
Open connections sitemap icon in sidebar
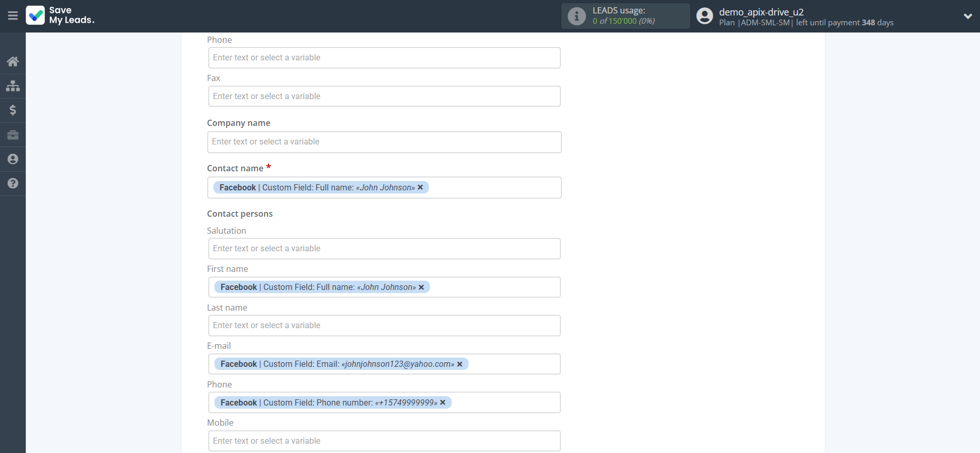coord(13,86)
